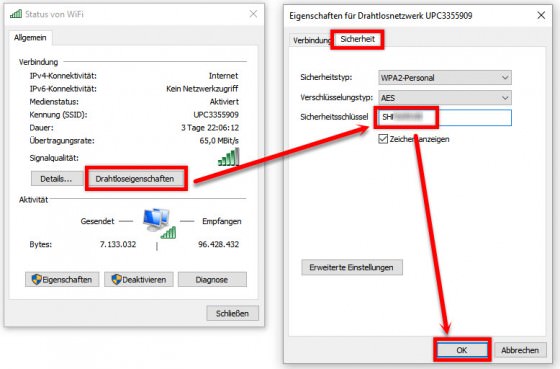Run Diagnose on the connection

coord(212,279)
